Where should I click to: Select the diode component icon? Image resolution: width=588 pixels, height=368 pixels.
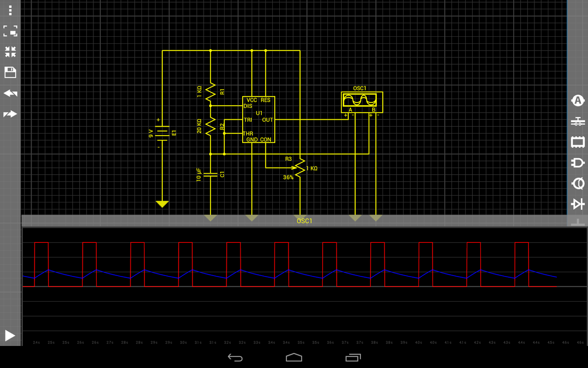(x=577, y=204)
